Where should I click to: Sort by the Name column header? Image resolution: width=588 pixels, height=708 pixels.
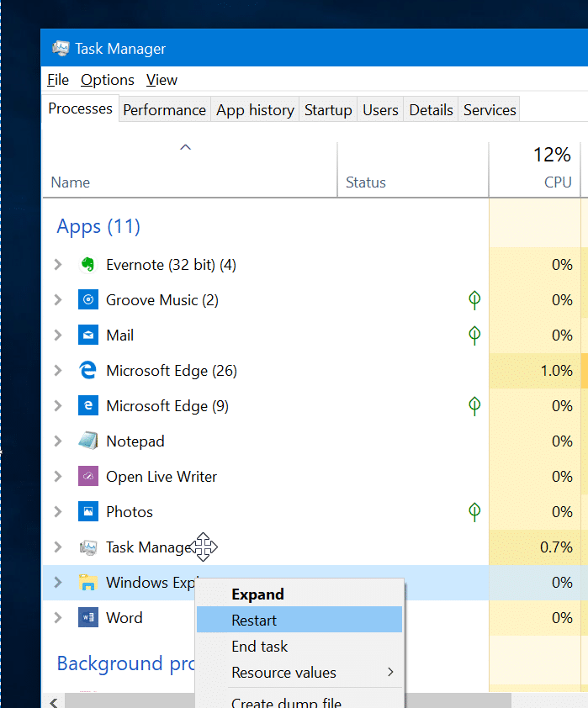[189, 170]
